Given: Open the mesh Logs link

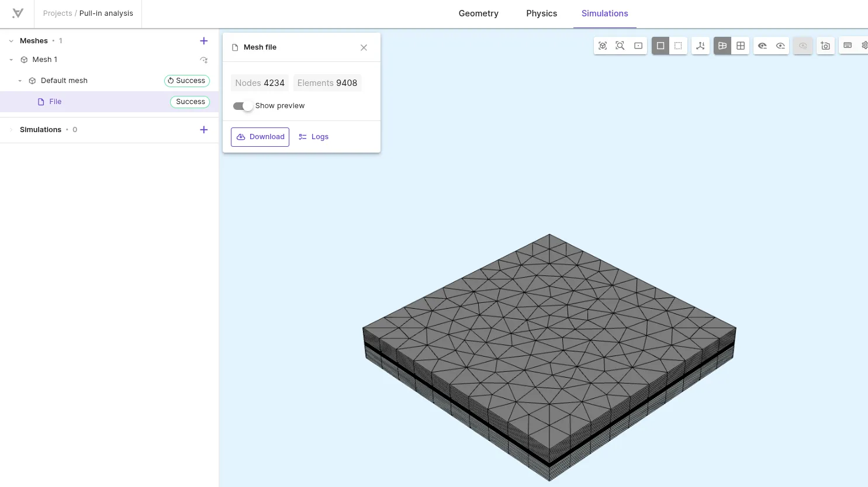Looking at the screenshot, I should pyautogui.click(x=313, y=137).
